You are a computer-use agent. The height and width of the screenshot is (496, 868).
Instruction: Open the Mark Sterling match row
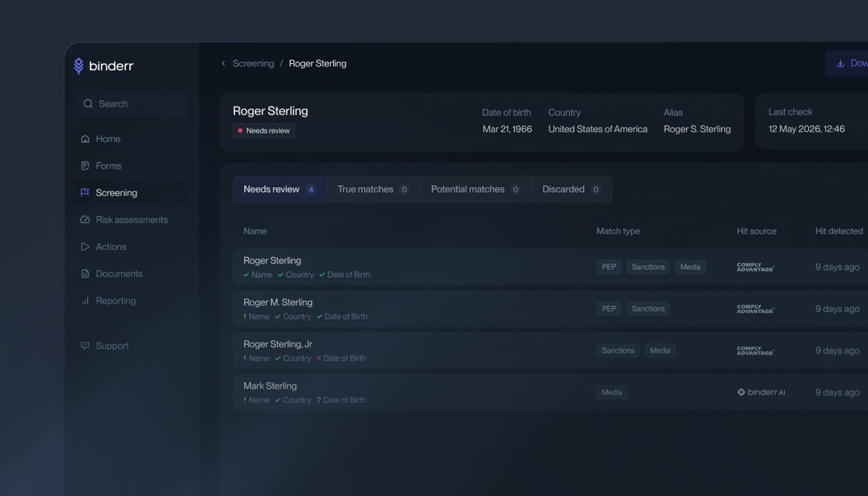551,392
